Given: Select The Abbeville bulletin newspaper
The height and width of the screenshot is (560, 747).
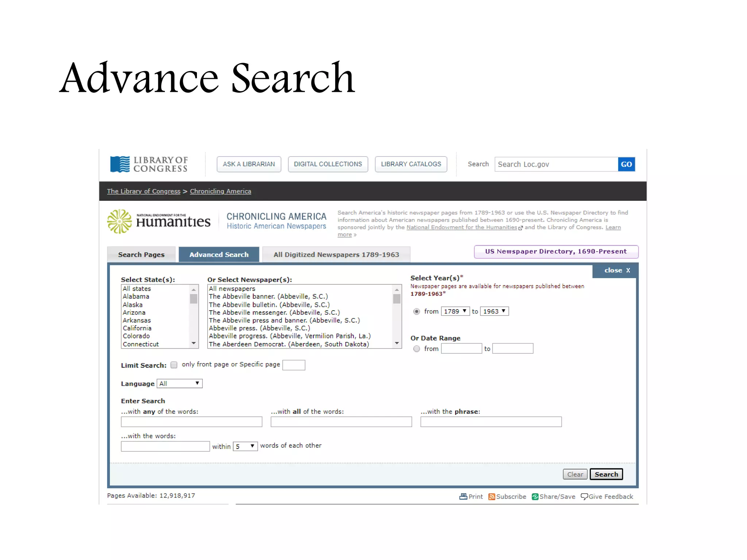Looking at the screenshot, I should [x=300, y=305].
